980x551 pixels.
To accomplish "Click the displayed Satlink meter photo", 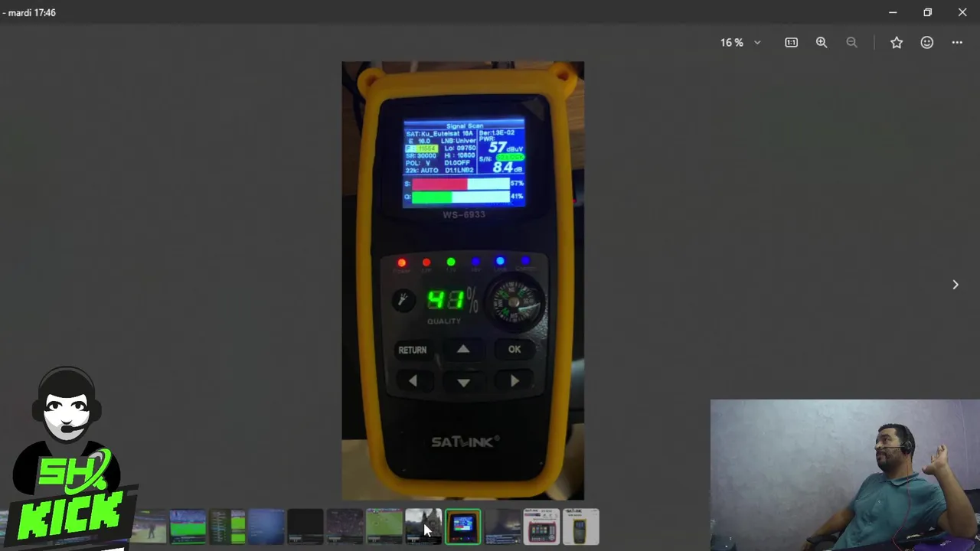I will (462, 280).
